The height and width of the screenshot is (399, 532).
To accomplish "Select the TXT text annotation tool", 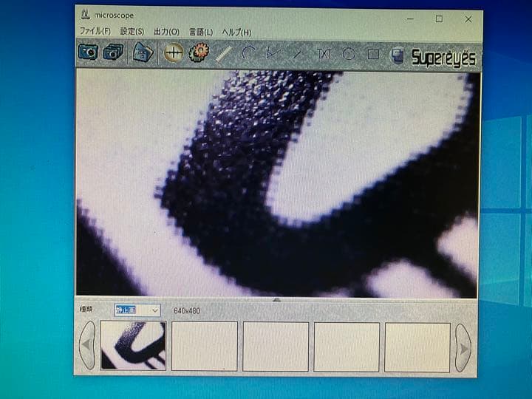I will [324, 54].
